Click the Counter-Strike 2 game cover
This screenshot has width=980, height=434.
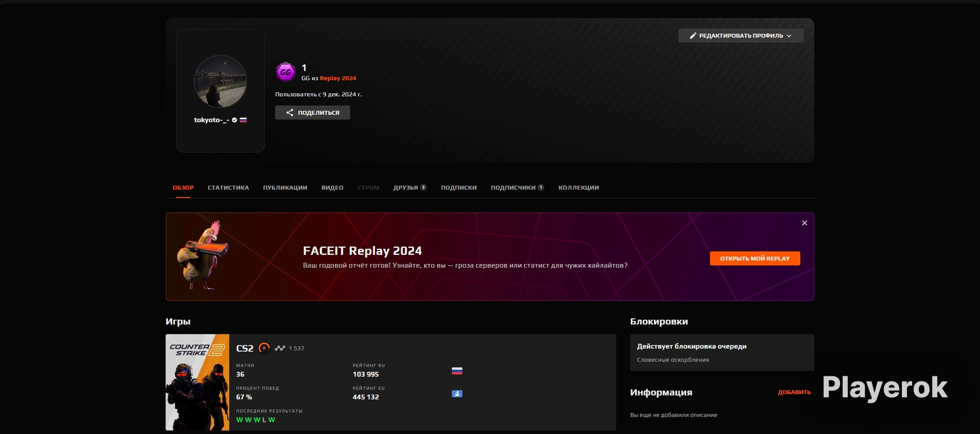198,382
